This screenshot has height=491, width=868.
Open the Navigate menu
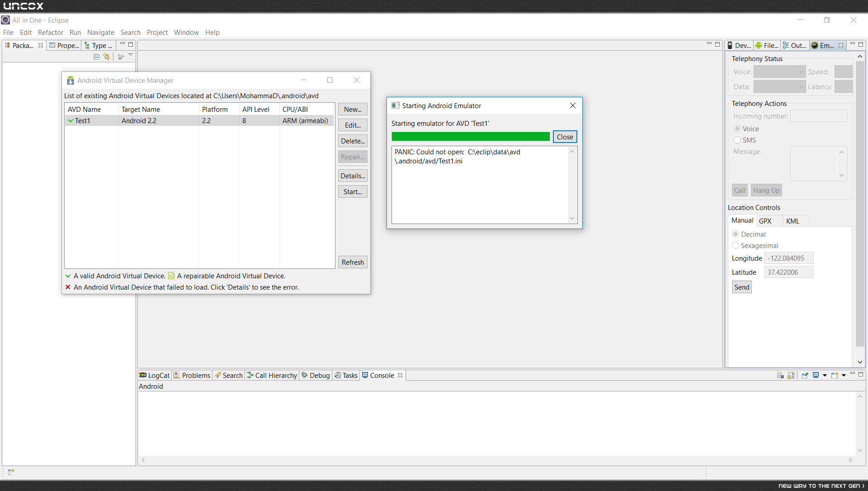pos(100,32)
